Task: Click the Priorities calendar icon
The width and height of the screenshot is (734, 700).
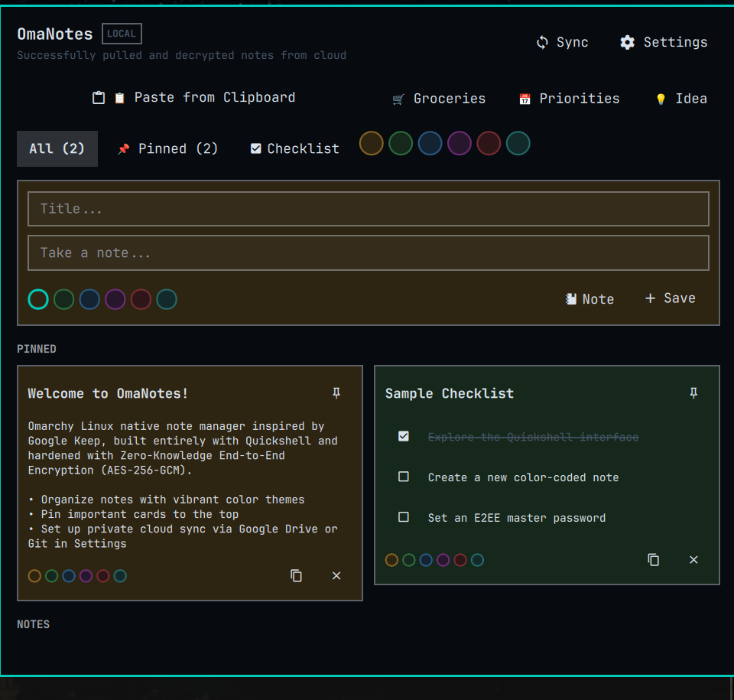Action: (x=525, y=99)
